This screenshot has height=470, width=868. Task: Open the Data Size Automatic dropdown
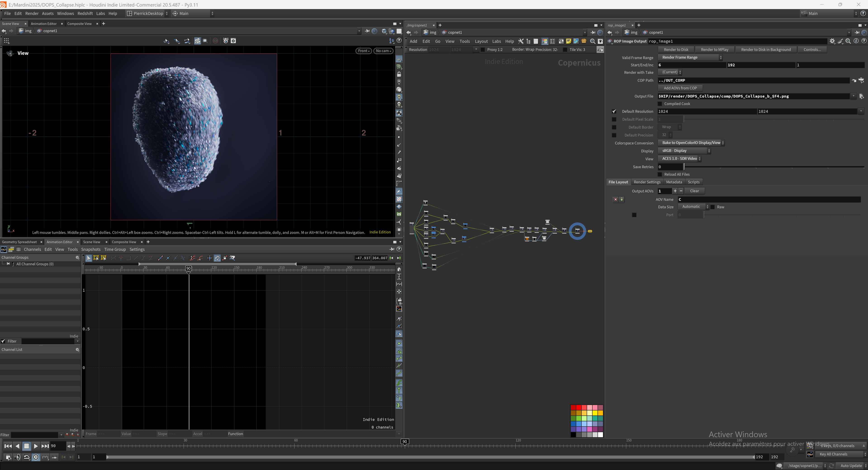[693, 207]
